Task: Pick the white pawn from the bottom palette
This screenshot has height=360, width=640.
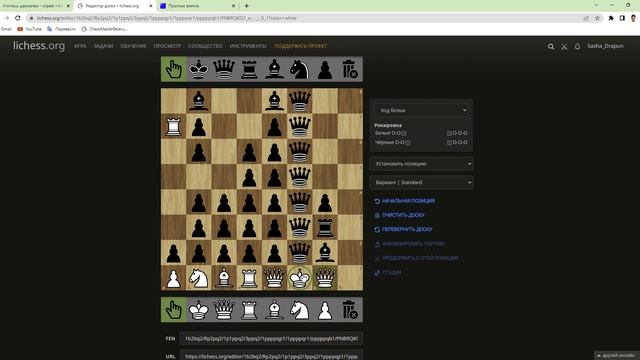Action: (x=325, y=310)
